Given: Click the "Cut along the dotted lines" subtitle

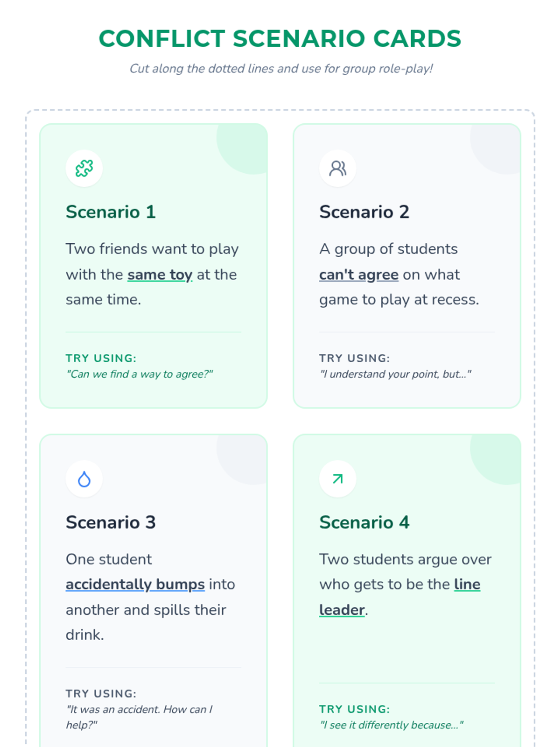Looking at the screenshot, I should click(x=281, y=69).
